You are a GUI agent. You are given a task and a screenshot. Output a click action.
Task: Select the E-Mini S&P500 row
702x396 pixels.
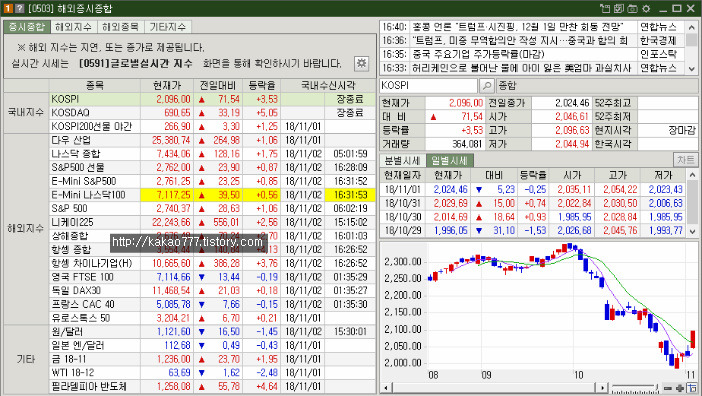pyautogui.click(x=212, y=181)
